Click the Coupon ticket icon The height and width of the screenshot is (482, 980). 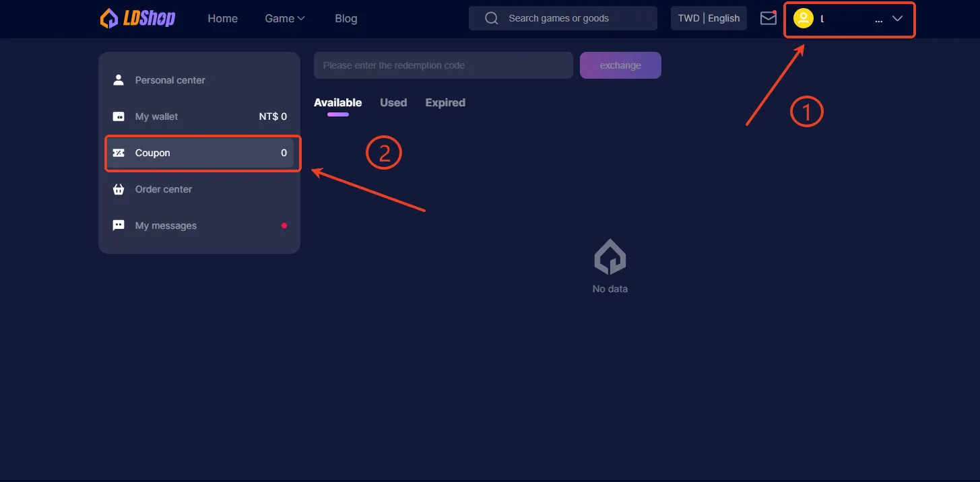point(119,153)
